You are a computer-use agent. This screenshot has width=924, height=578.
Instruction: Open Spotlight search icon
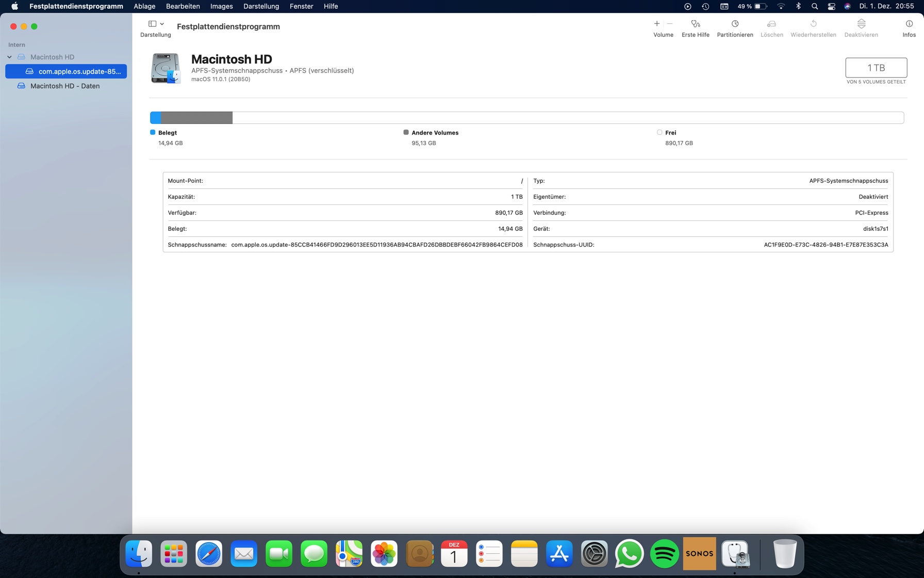pyautogui.click(x=815, y=6)
